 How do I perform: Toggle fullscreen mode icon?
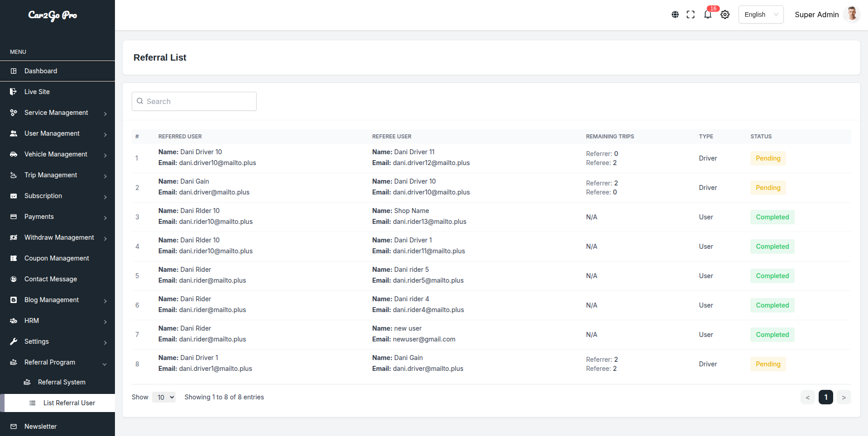[690, 14]
